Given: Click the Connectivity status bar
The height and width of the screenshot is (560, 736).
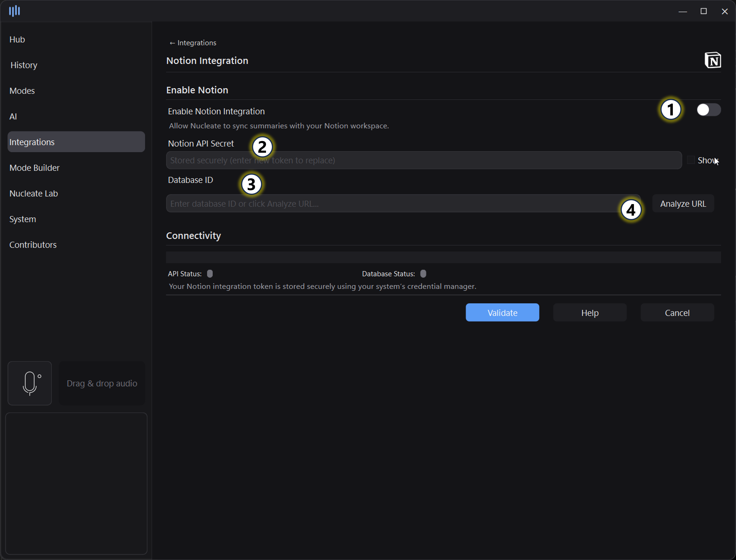Looking at the screenshot, I should click(x=444, y=257).
